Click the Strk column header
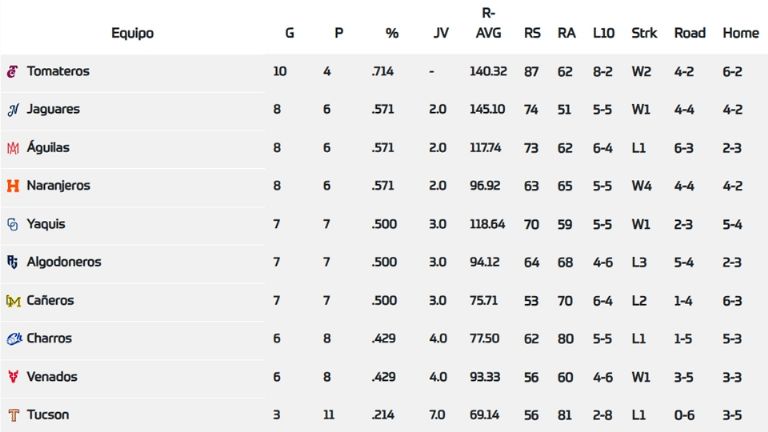 click(x=644, y=33)
